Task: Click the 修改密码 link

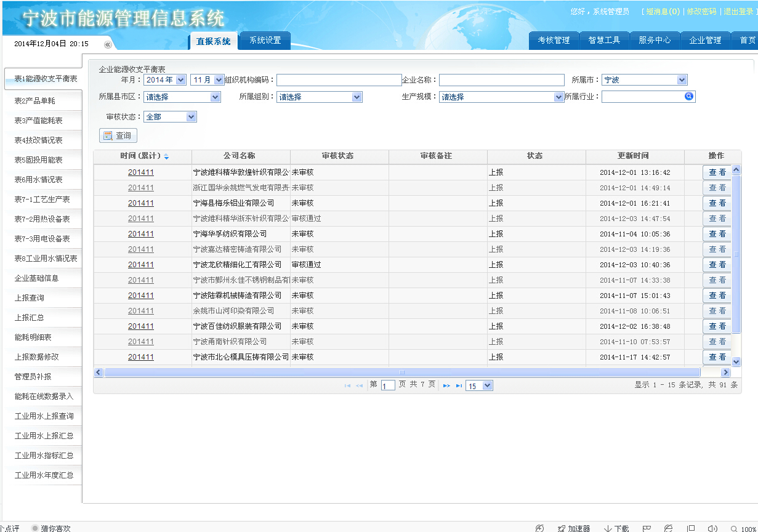Action: pyautogui.click(x=702, y=12)
